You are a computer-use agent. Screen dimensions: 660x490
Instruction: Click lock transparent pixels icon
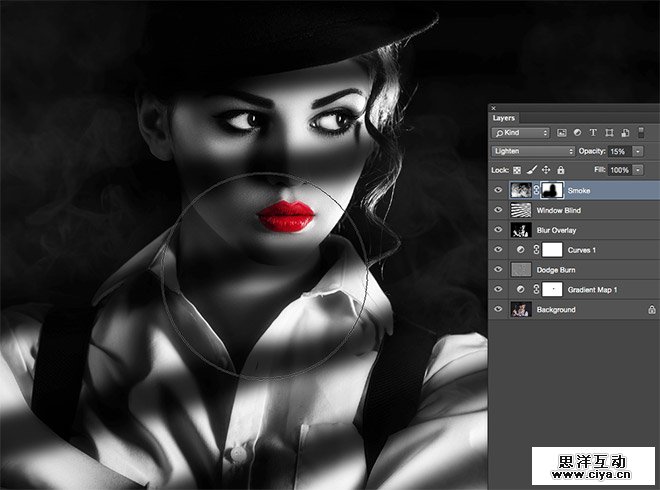point(518,170)
